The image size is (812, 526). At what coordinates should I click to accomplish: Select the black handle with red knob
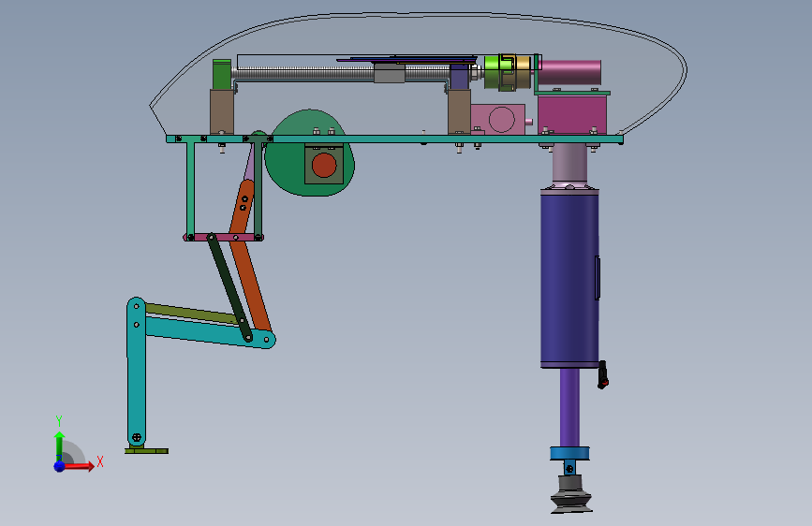coord(603,374)
